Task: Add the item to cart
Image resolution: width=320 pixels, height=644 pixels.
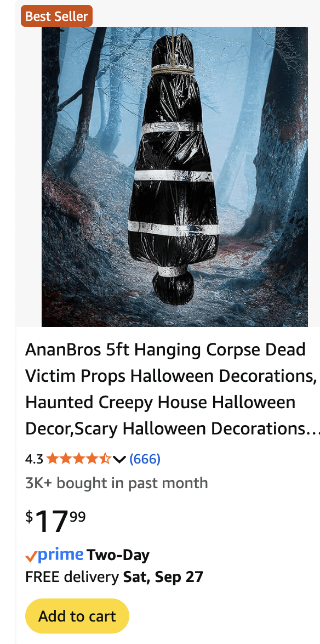Action: (77, 616)
